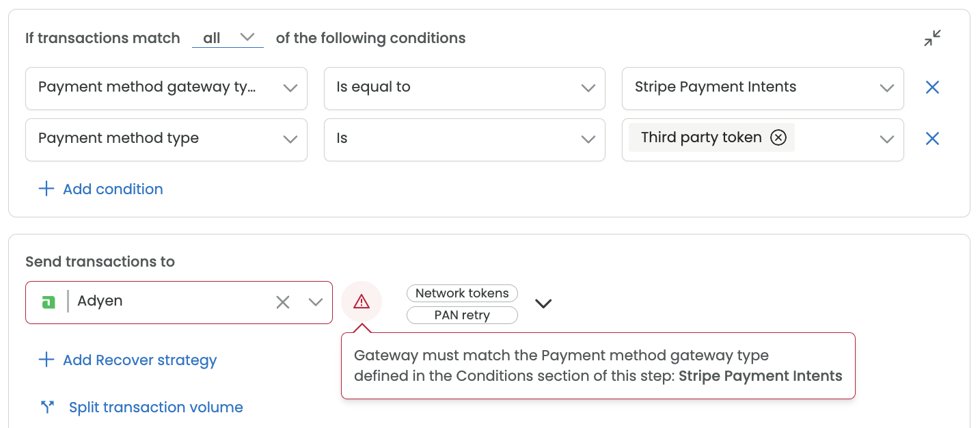Screen dimensions: 980x428
Task: Collapse the conditions panel using the arrows icon
Action: [932, 38]
